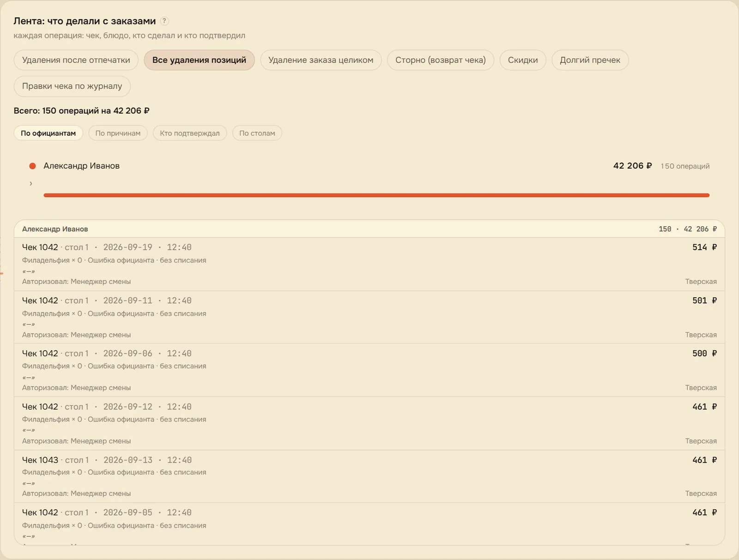739x560 pixels.
Task: Group operations По столам
Action: [x=257, y=133]
